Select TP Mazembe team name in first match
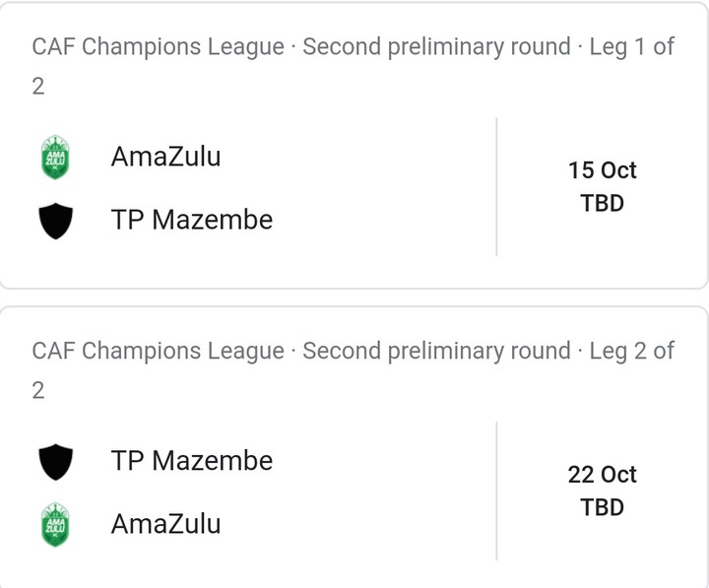This screenshot has width=709, height=588. click(x=192, y=220)
